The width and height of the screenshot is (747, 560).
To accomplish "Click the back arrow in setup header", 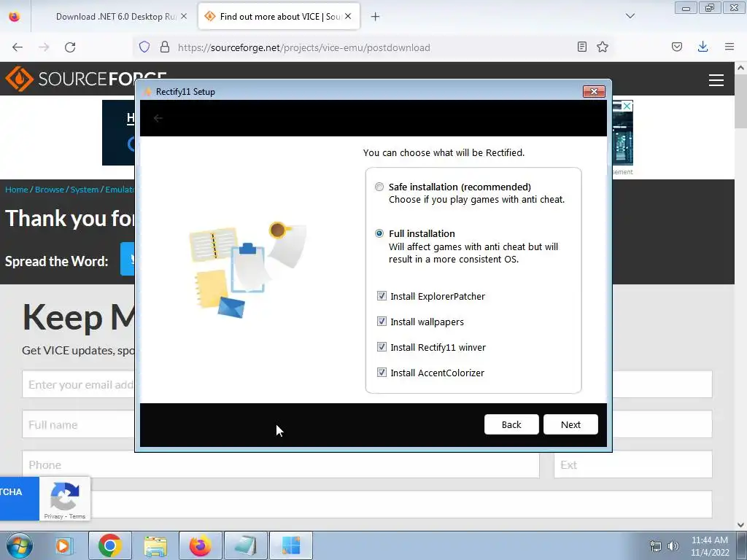I will [x=158, y=118].
